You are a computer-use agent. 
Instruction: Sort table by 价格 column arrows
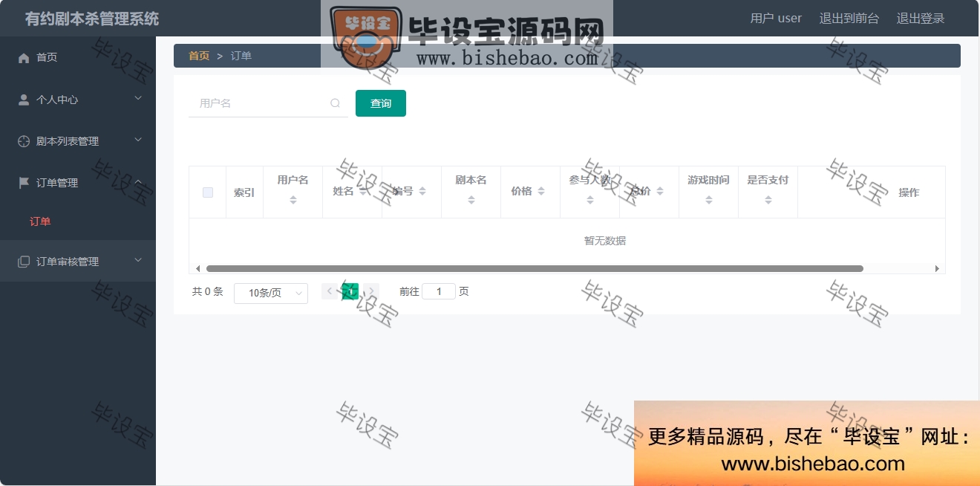(x=541, y=192)
